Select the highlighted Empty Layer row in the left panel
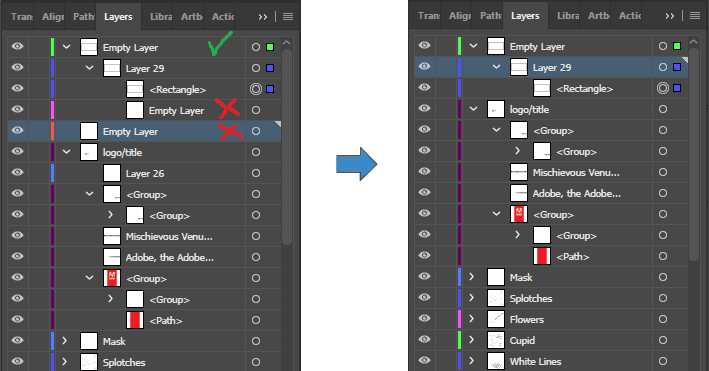This screenshot has width=709, height=371. point(145,131)
